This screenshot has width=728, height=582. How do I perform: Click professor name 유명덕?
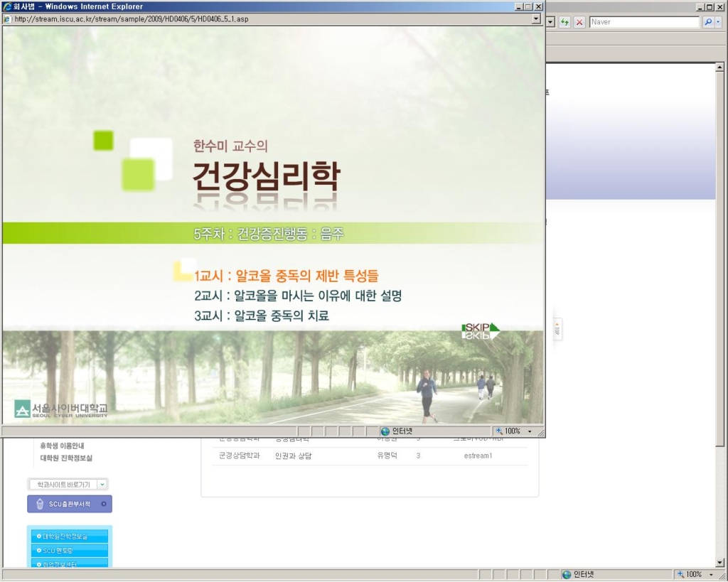pyautogui.click(x=387, y=456)
